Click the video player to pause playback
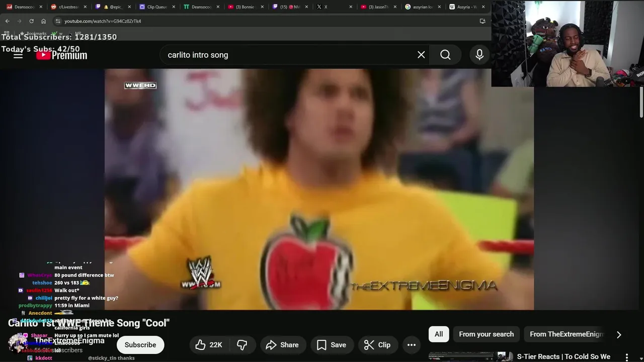The width and height of the screenshot is (644, 362). 319,189
